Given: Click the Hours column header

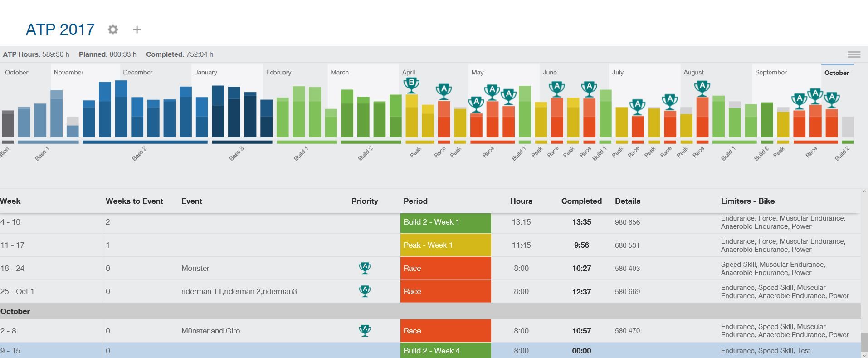Looking at the screenshot, I should point(521,201).
